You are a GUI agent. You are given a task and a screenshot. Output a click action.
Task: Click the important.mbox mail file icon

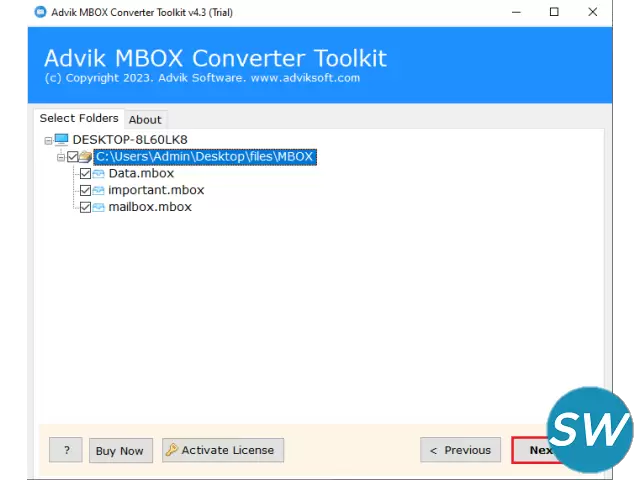99,190
